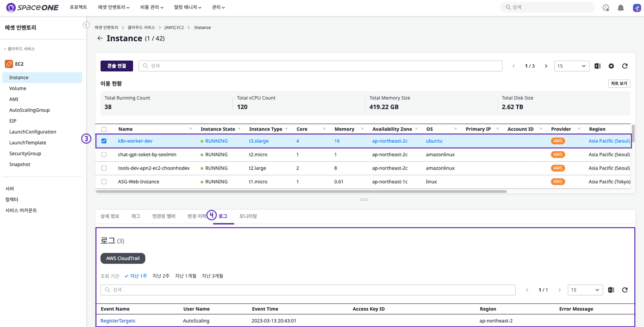Collapse the left sidebar panel
This screenshot has width=644, height=327.
86,25
